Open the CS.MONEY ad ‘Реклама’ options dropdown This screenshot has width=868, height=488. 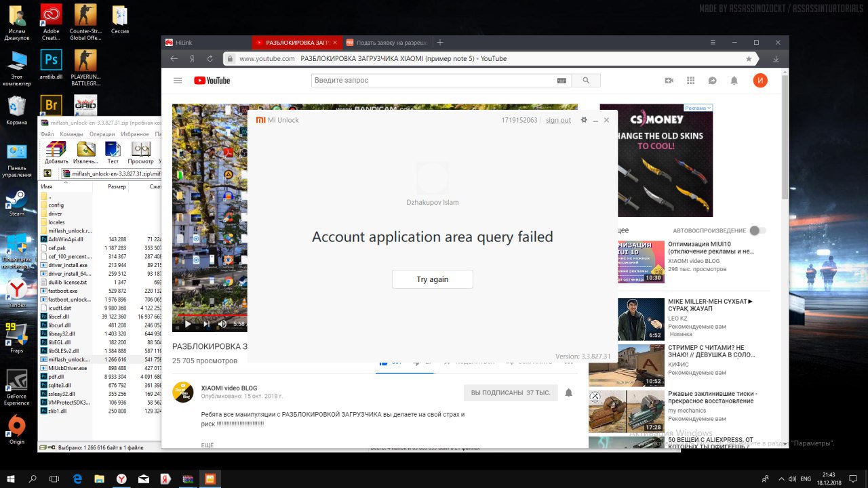pyautogui.click(x=698, y=108)
